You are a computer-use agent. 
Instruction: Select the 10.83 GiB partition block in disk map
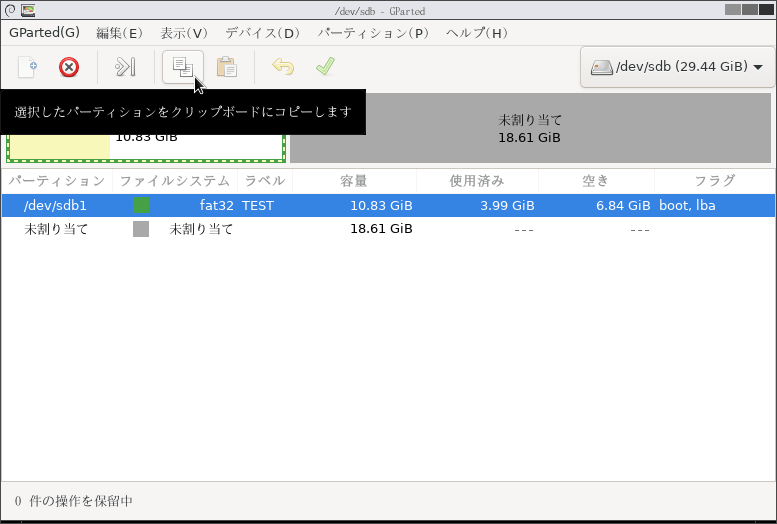coord(146,148)
